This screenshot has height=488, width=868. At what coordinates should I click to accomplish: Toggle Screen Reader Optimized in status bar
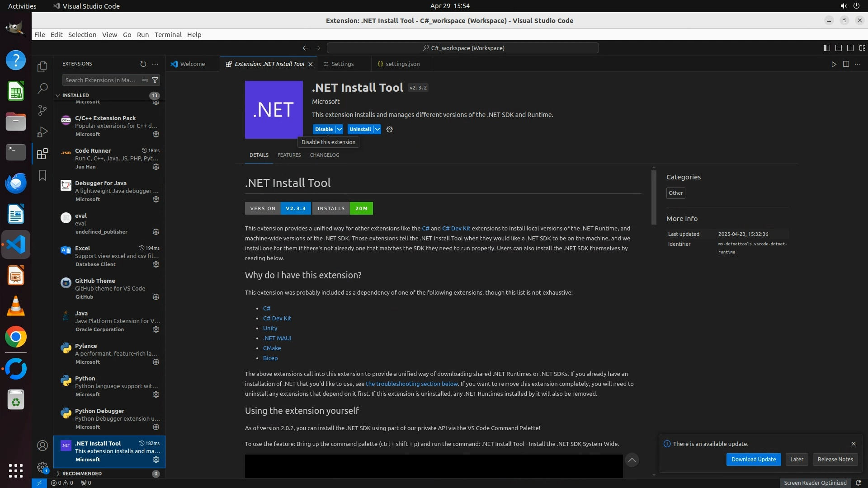point(815,483)
